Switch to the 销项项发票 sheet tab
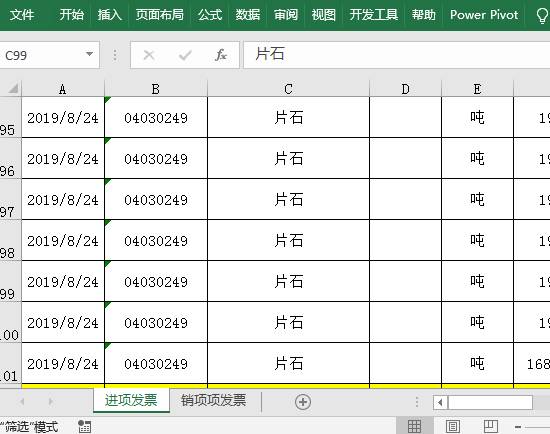Image resolution: width=550 pixels, height=434 pixels. (214, 400)
